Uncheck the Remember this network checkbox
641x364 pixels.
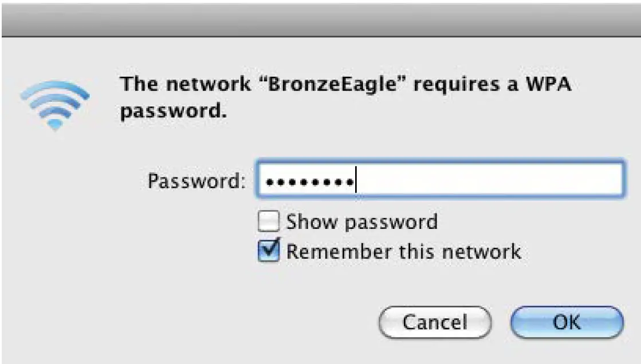pos(269,251)
